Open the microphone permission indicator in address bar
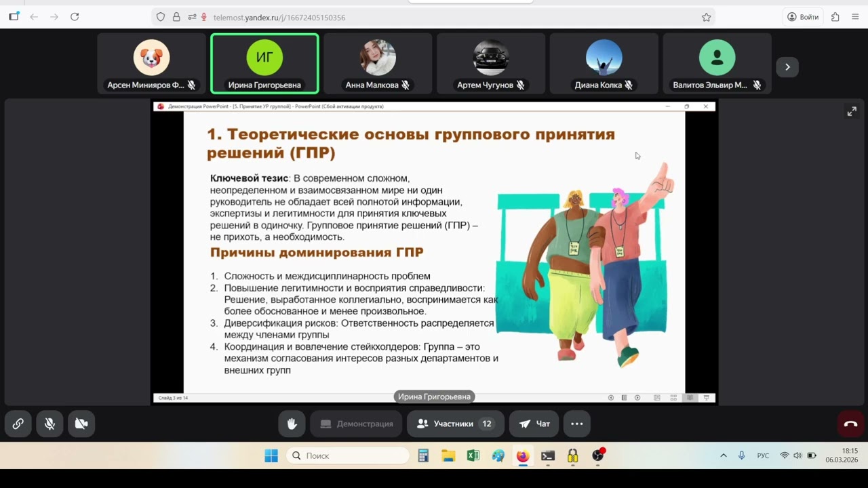This screenshot has height=488, width=868. [203, 17]
